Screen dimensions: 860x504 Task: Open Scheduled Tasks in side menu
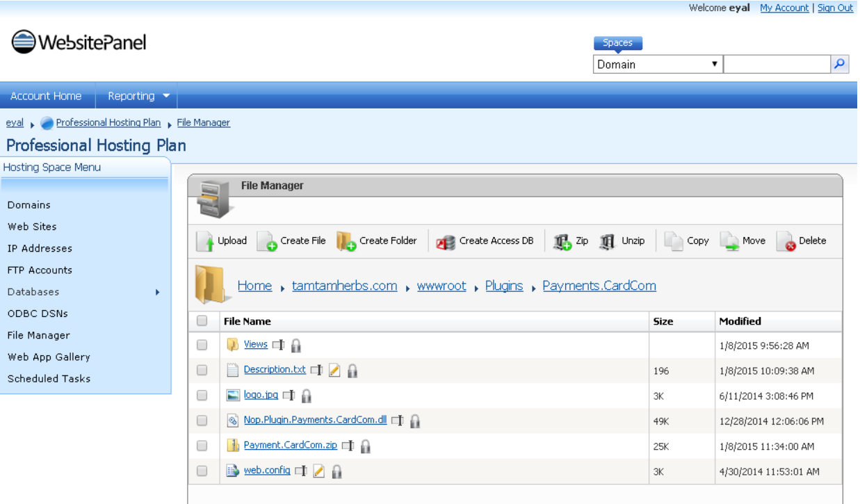click(49, 379)
